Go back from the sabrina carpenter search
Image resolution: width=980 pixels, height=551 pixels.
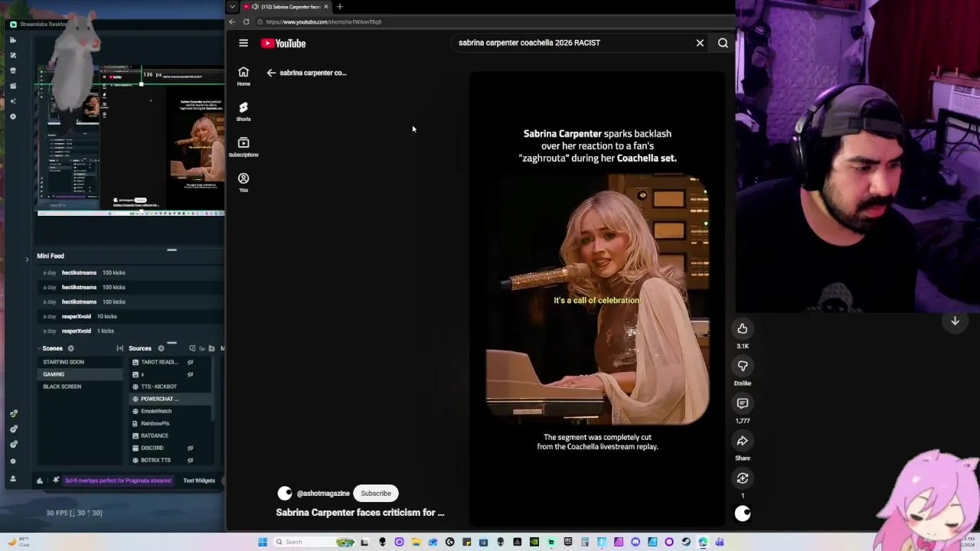pos(271,73)
